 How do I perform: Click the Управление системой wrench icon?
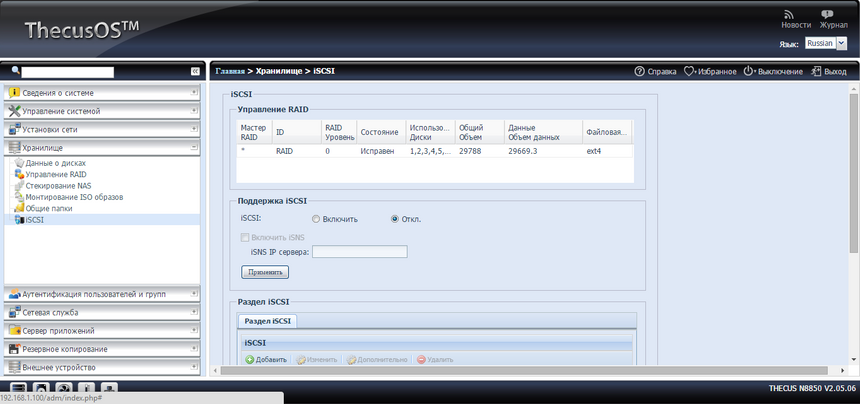15,111
